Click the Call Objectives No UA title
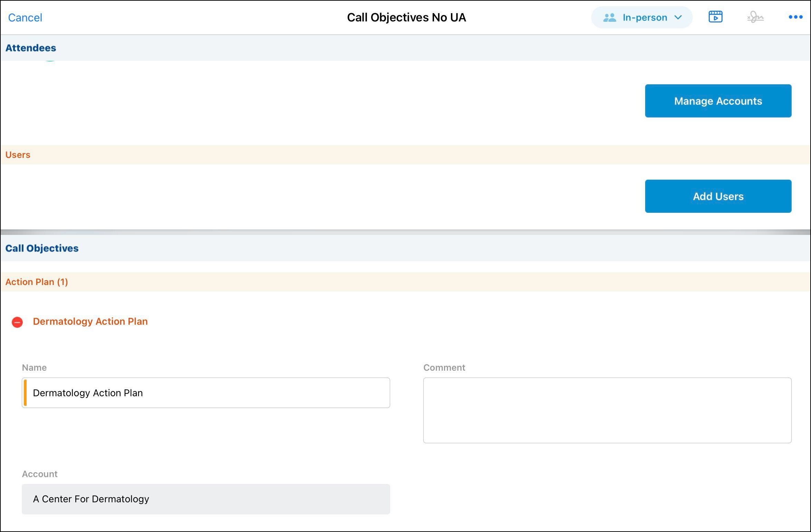Image resolution: width=811 pixels, height=532 pixels. (406, 18)
